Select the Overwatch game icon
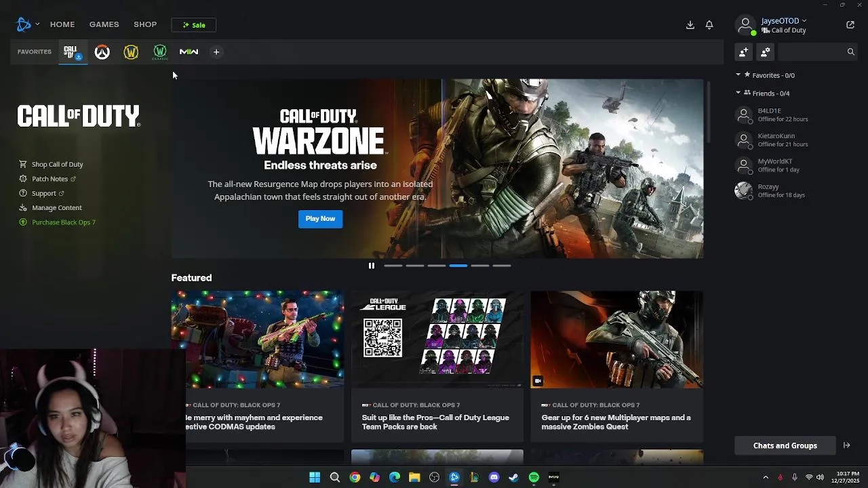 point(102,52)
